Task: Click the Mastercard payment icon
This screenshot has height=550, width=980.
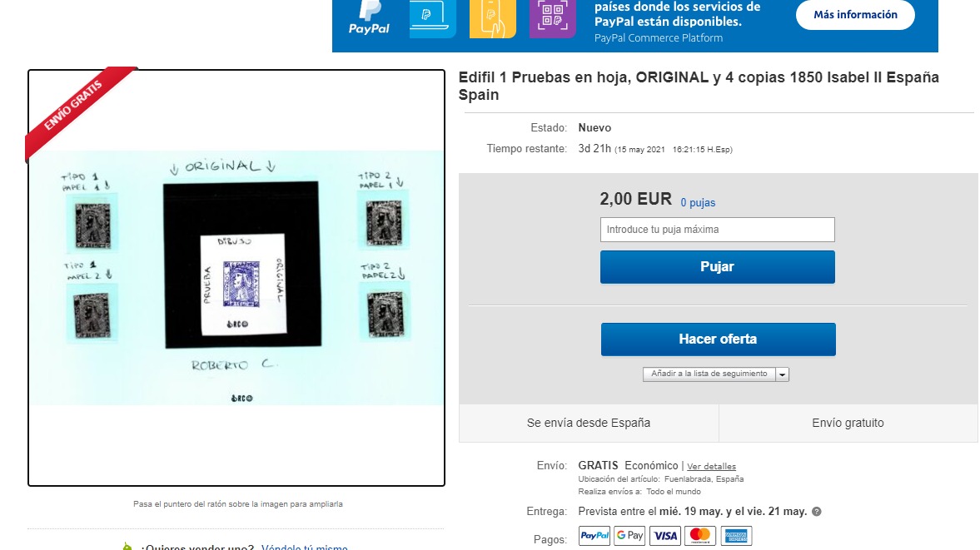Action: point(700,536)
